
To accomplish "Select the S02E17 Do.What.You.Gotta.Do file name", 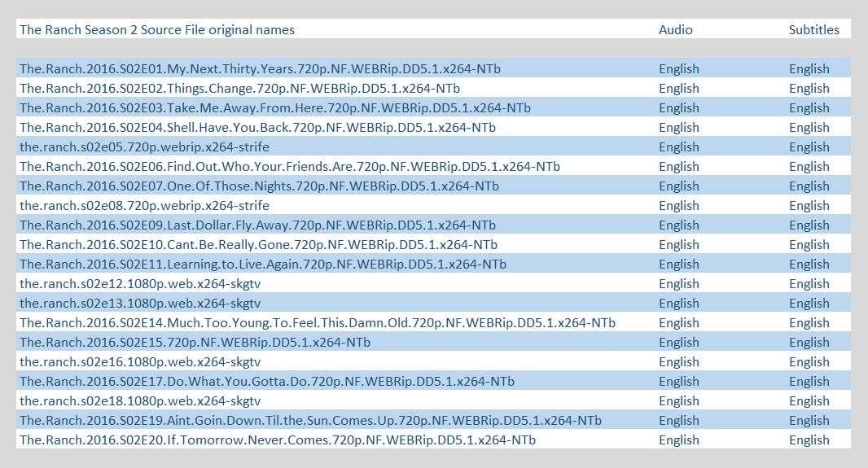I will (x=267, y=382).
